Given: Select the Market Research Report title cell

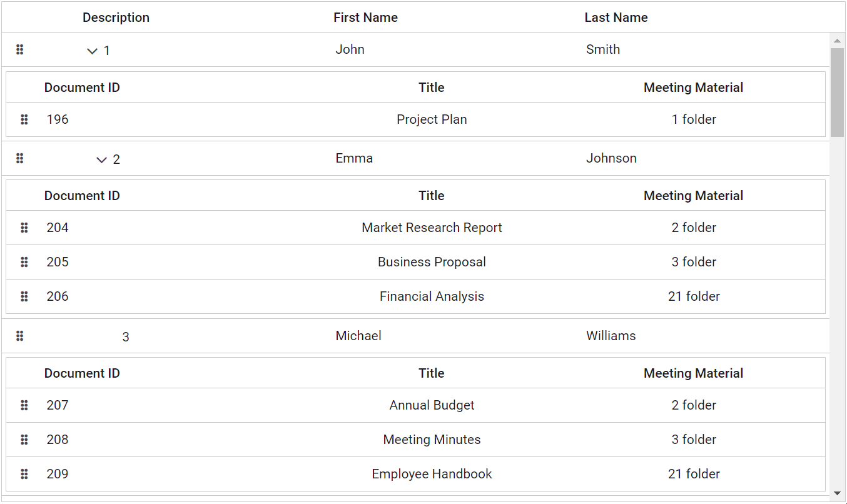Looking at the screenshot, I should 432,228.
